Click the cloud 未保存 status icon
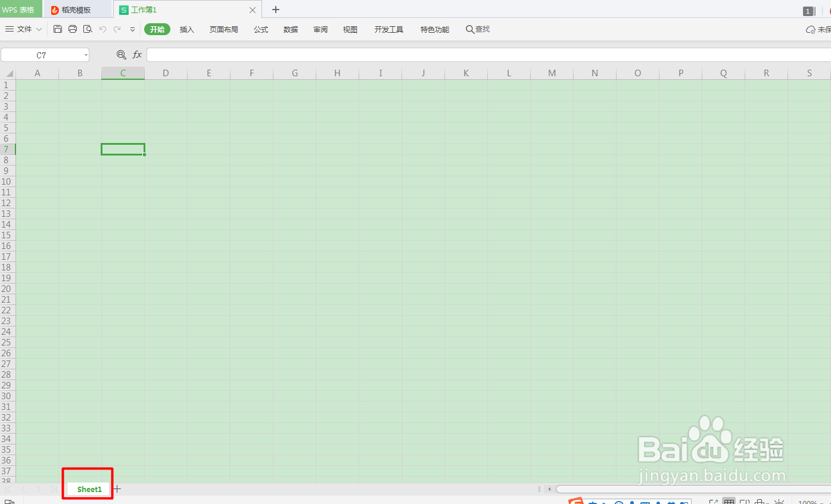The width and height of the screenshot is (831, 504). 810,29
